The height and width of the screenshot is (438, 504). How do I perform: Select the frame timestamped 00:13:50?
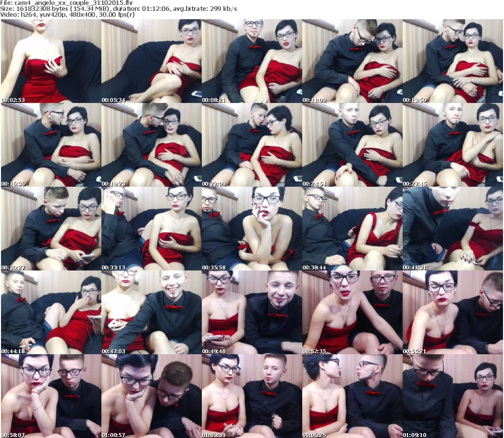[453, 61]
